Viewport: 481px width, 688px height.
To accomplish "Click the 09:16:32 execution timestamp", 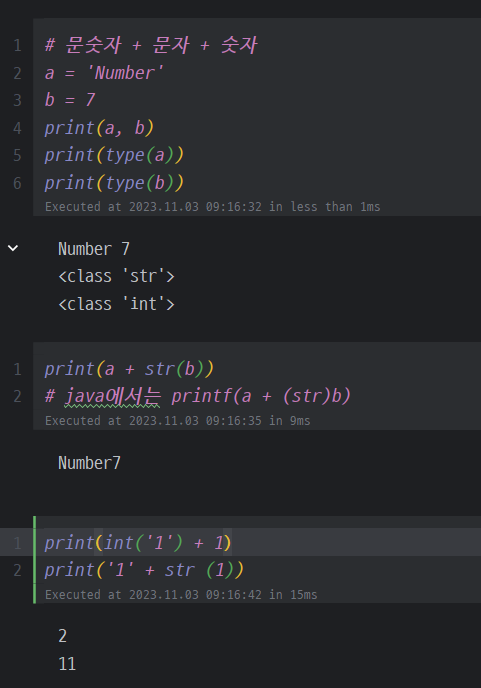I will (212, 207).
